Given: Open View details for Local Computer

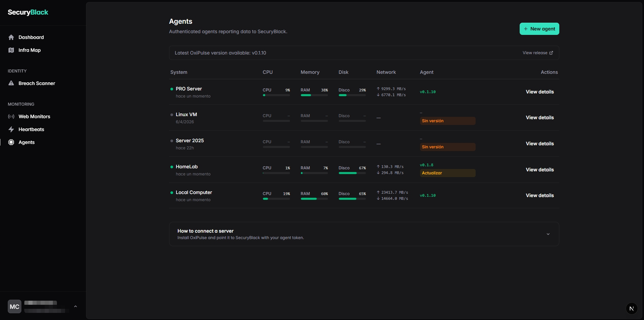Looking at the screenshot, I should (x=540, y=195).
